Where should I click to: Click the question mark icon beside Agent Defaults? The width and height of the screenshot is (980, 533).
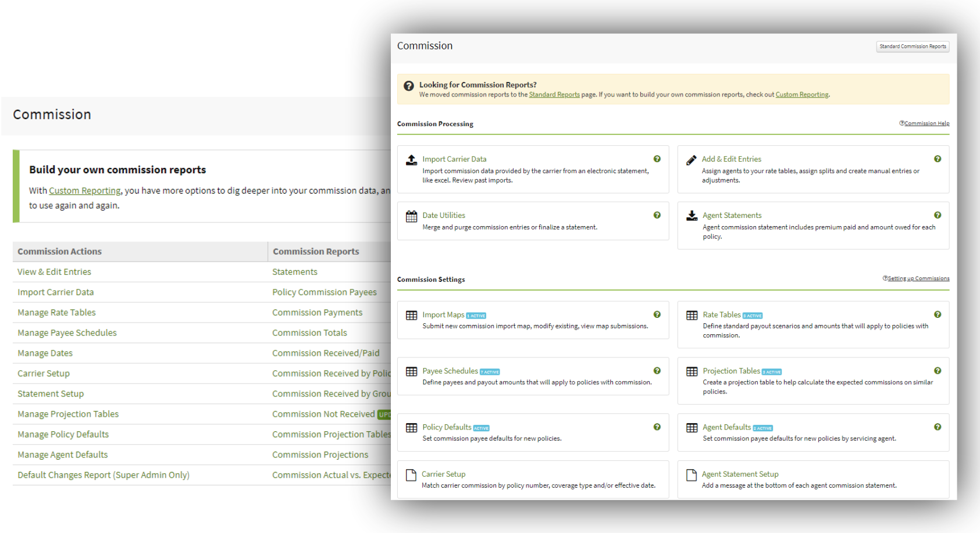(938, 427)
